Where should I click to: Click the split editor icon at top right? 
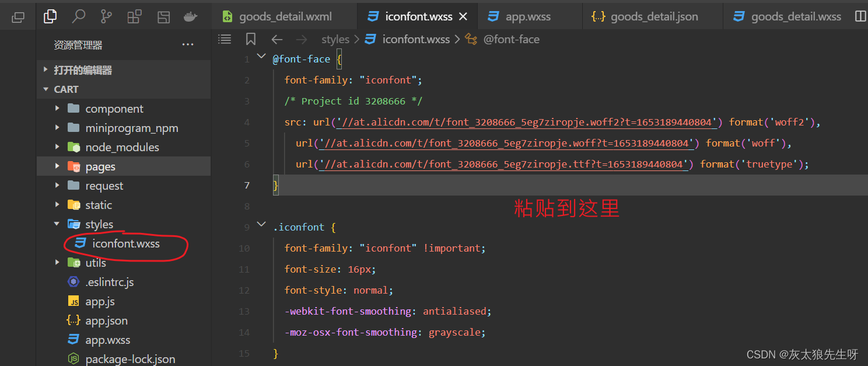tap(860, 16)
